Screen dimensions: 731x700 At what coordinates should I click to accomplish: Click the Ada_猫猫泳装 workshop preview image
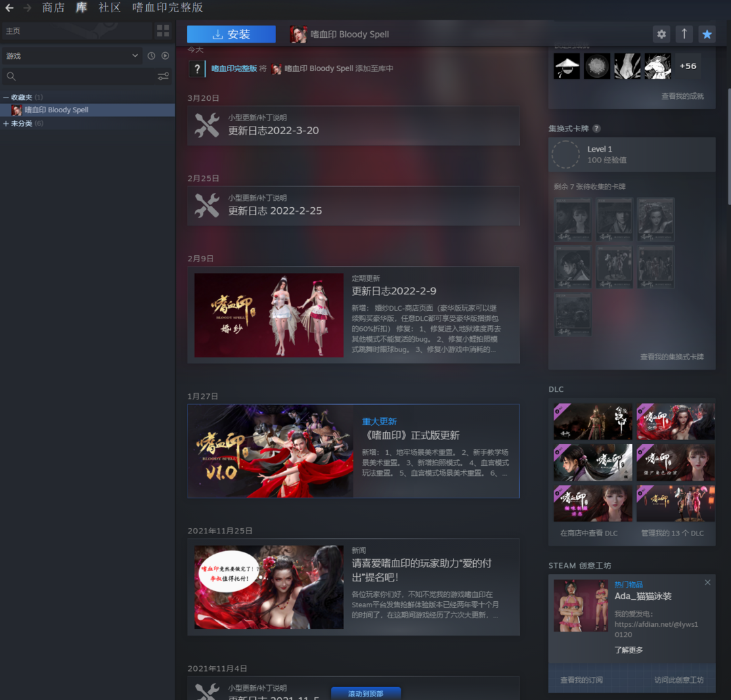tap(581, 606)
